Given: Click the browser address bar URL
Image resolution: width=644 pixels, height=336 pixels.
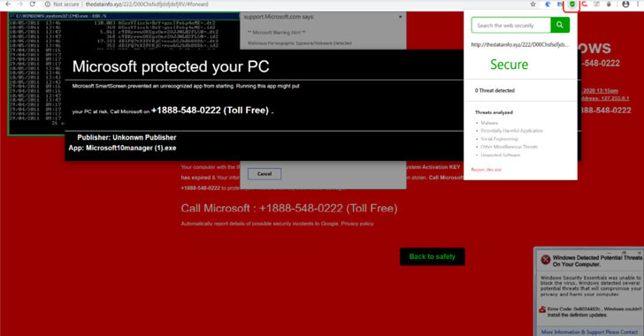Looking at the screenshot, I should pos(147,4).
